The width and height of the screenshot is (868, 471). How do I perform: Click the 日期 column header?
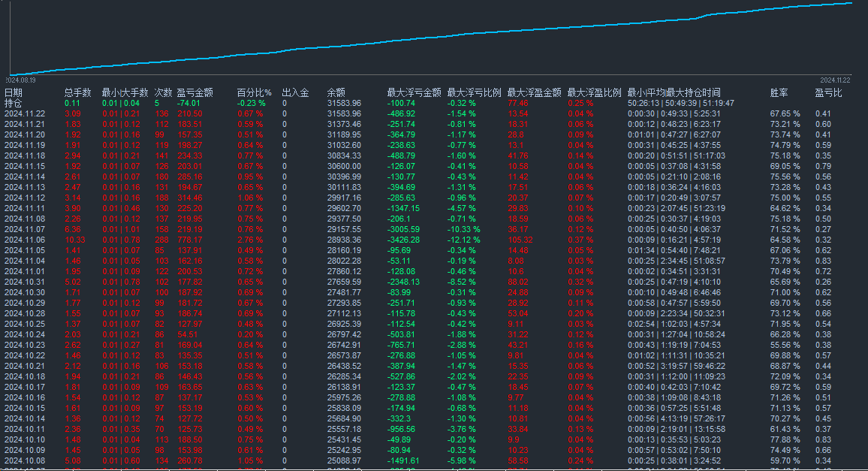point(14,92)
